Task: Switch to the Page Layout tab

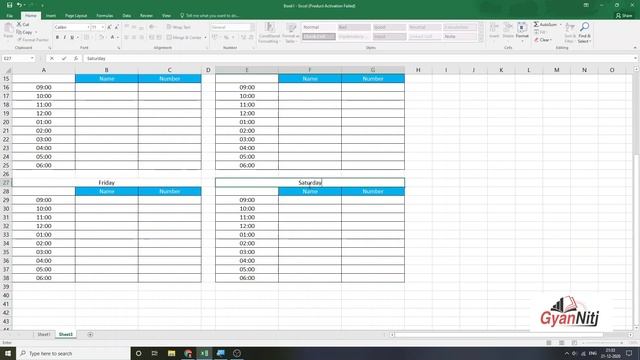Action: pos(76,16)
